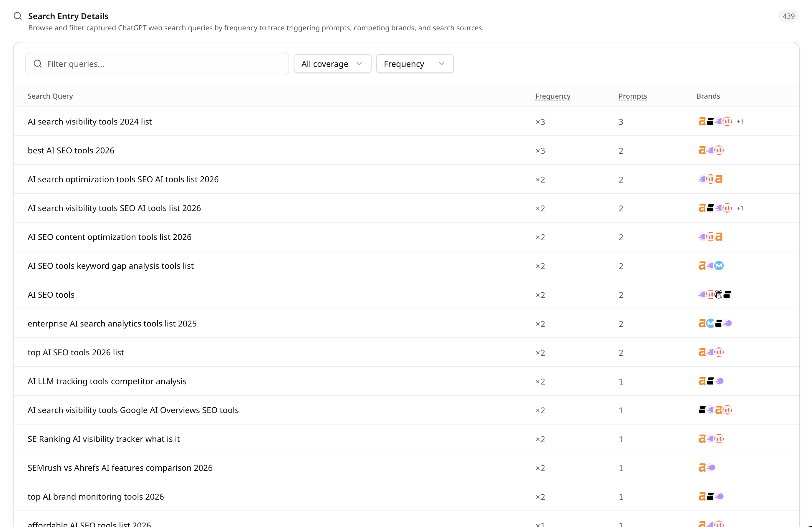The width and height of the screenshot is (812, 527).
Task: Click the Search Query column header
Action: tap(50, 96)
